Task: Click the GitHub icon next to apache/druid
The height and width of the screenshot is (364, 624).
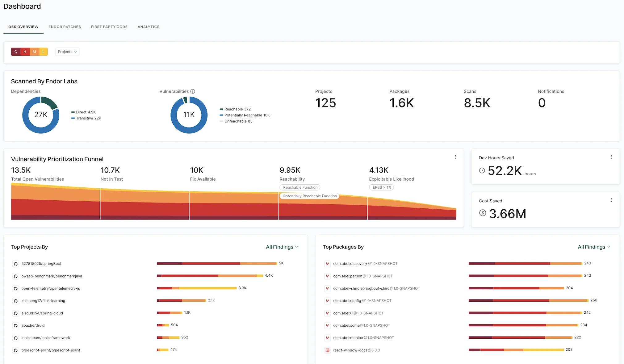Action: point(15,325)
